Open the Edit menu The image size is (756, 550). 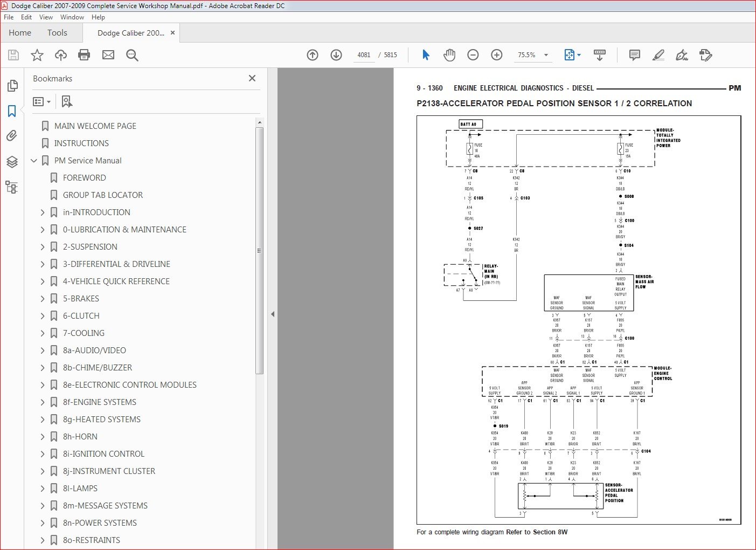(26, 17)
